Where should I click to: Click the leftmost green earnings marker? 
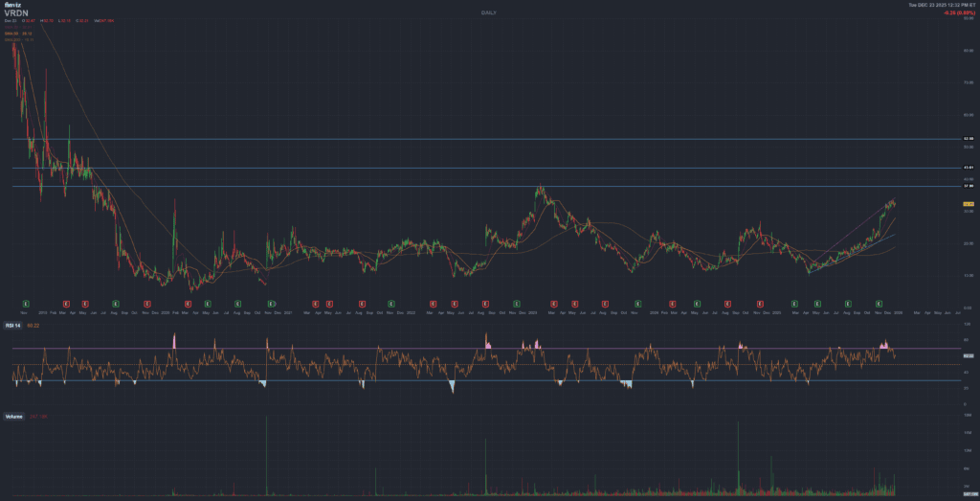26,302
